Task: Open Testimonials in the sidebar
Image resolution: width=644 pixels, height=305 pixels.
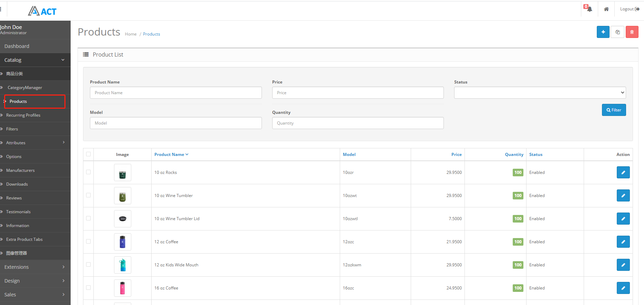Action: coord(35,212)
